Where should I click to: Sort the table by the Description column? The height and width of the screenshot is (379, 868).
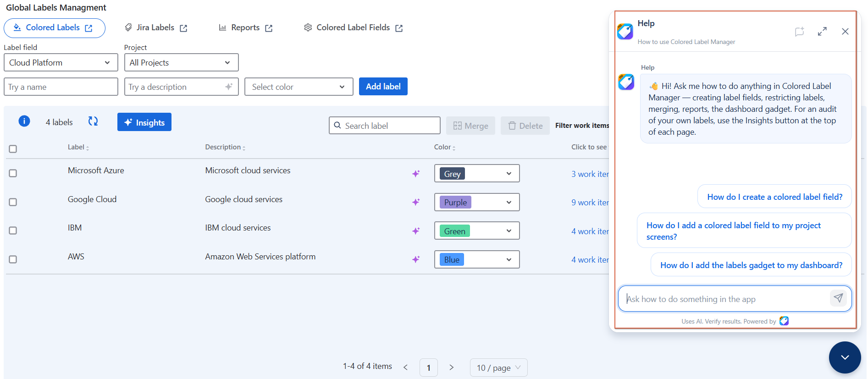225,147
